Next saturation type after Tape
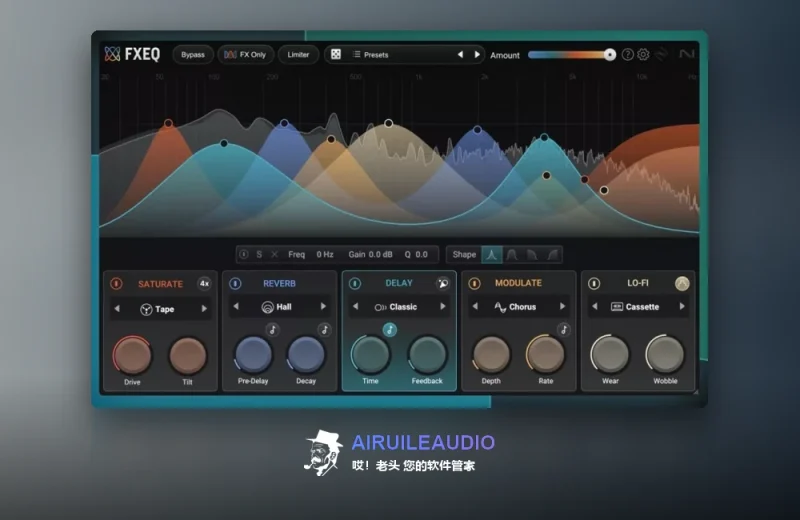 coord(204,309)
